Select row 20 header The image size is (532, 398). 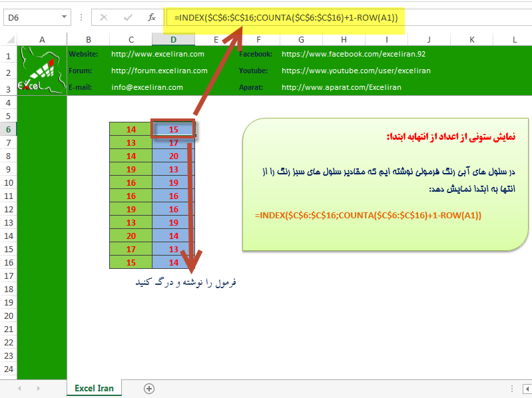click(9, 315)
